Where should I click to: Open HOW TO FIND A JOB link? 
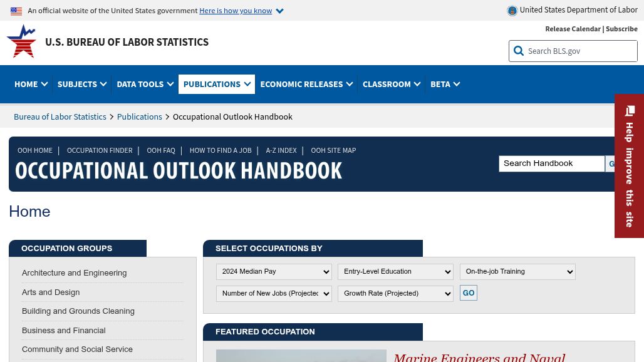(x=221, y=150)
